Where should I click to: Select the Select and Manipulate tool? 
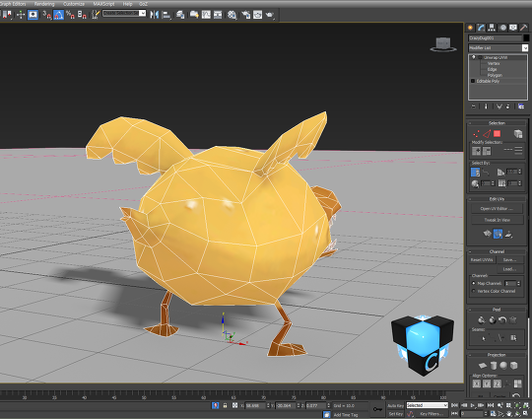pos(21,15)
